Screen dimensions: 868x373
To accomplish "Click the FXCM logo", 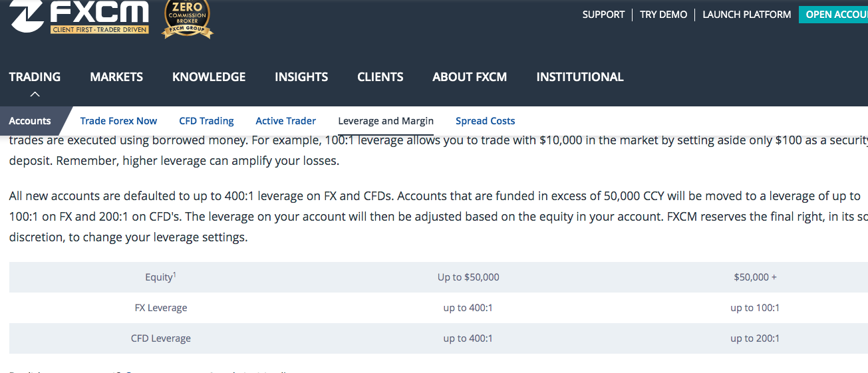I will [x=79, y=17].
